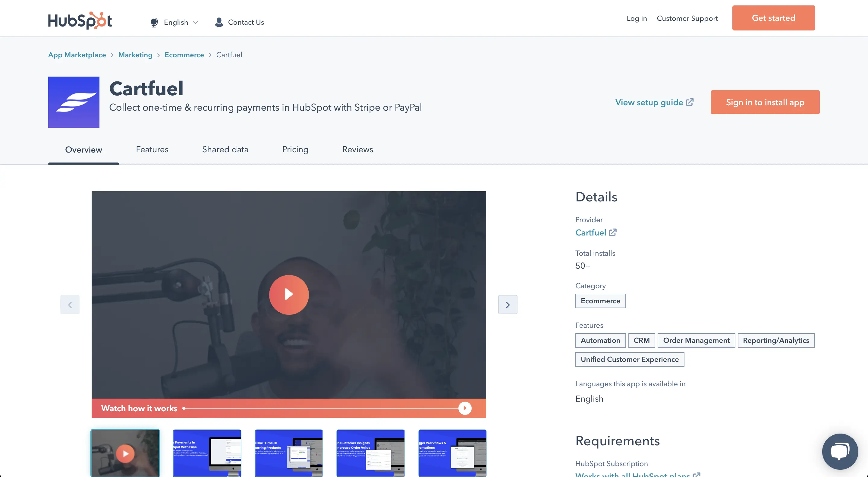This screenshot has width=868, height=477.
Task: Click the Details heading
Action: click(596, 197)
